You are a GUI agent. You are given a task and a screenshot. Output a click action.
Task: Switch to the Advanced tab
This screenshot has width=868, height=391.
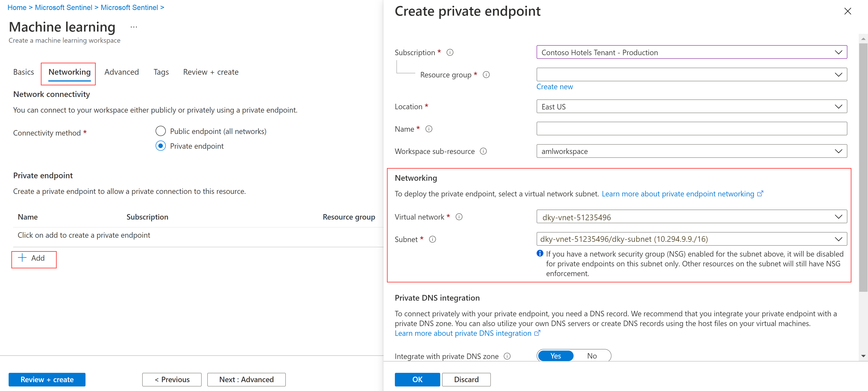coord(122,72)
